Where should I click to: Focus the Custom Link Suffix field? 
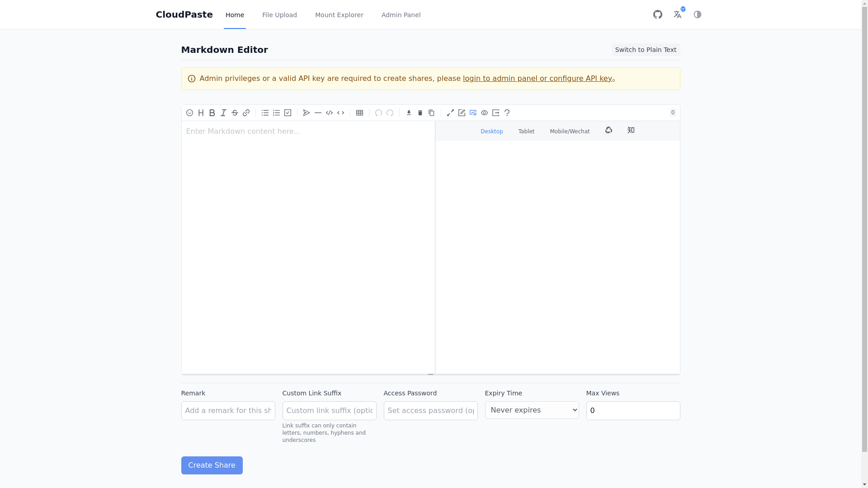329,411
